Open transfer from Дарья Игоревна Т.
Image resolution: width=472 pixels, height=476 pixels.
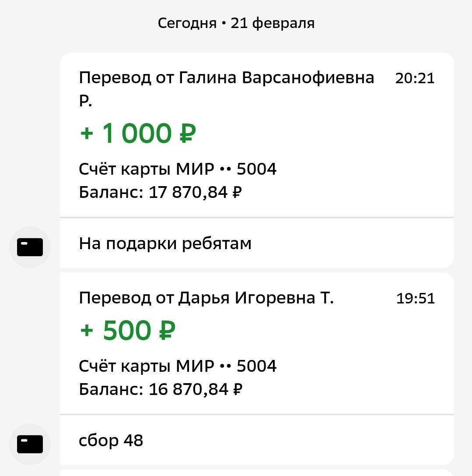(206, 298)
